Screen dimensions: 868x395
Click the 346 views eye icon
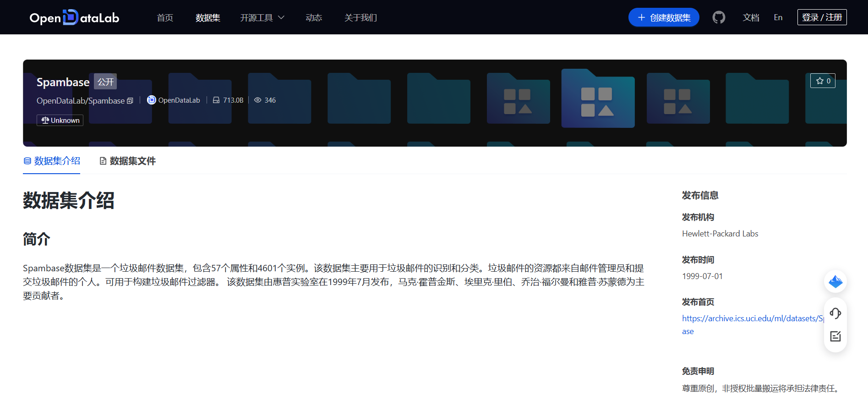tap(258, 100)
